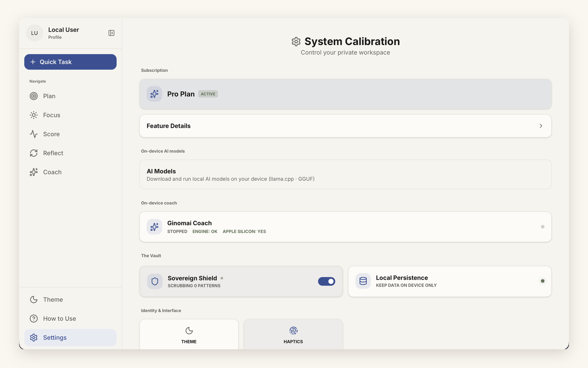
Task: Click the Reflect refresh icon
Action: (34, 153)
